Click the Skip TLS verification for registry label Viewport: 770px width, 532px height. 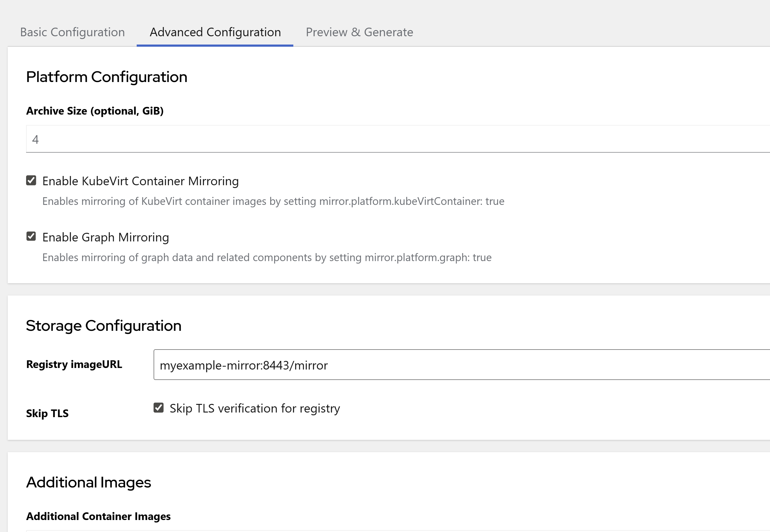(254, 408)
